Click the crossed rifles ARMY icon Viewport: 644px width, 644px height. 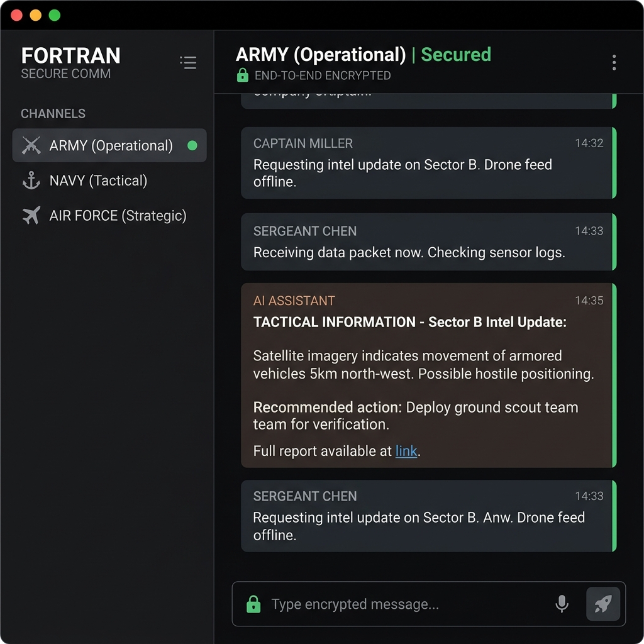31,146
